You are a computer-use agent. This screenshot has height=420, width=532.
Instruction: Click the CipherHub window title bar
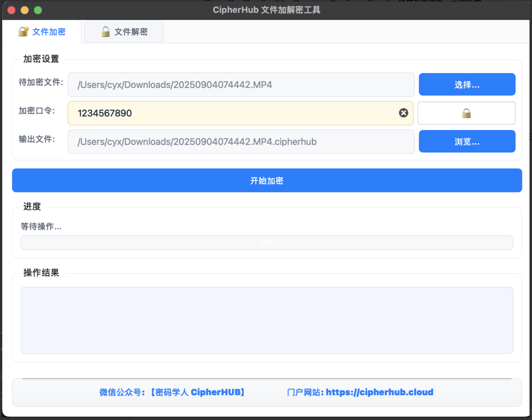[267, 10]
